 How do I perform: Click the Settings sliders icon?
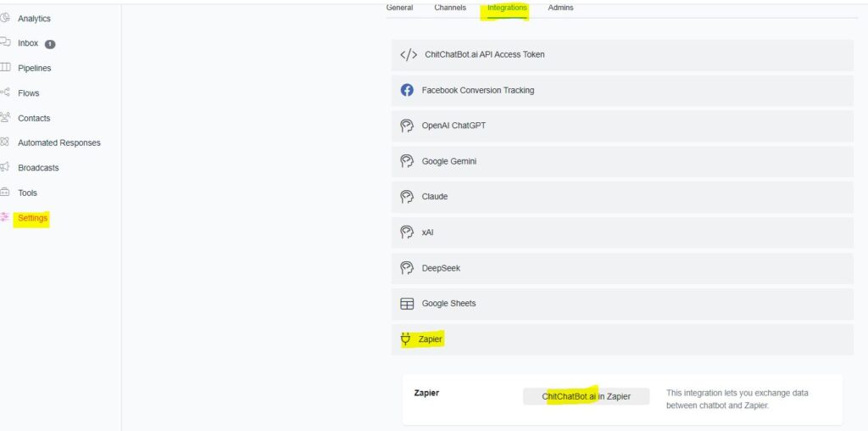coord(5,218)
